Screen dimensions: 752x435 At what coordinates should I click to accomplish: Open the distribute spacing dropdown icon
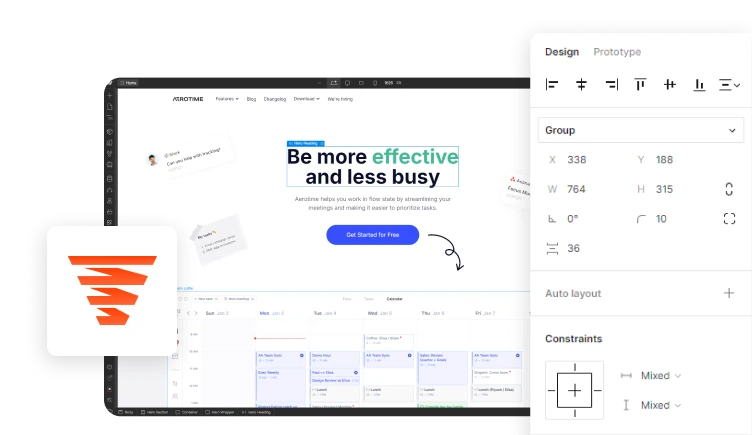[x=729, y=85]
